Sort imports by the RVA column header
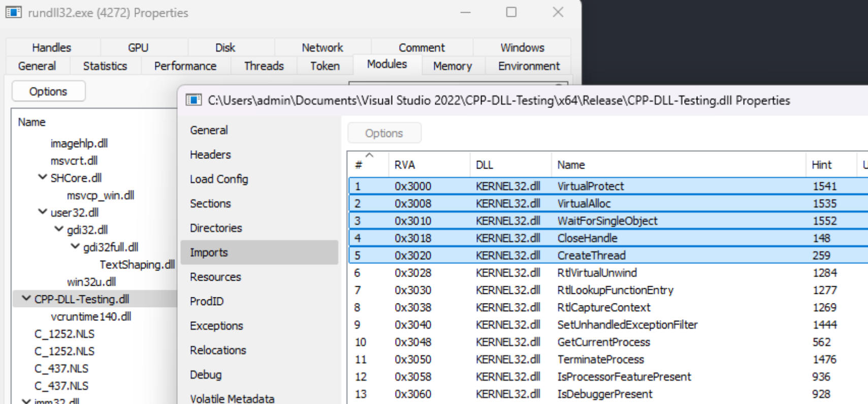The image size is (868, 404). (429, 164)
